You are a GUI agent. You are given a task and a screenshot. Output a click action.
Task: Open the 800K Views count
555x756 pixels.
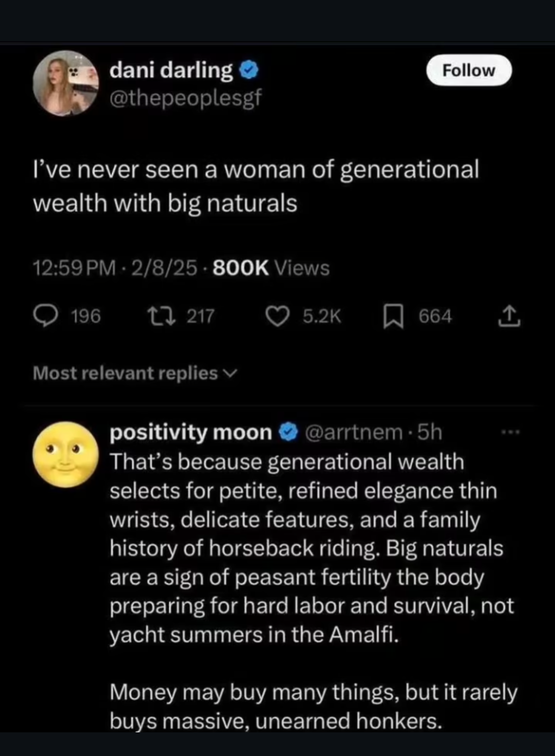pyautogui.click(x=271, y=268)
